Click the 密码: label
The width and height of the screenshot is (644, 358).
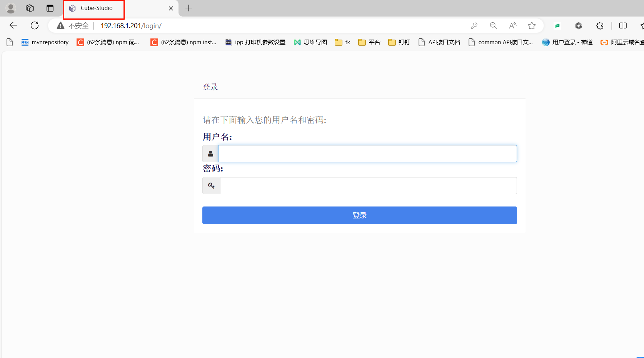213,169
